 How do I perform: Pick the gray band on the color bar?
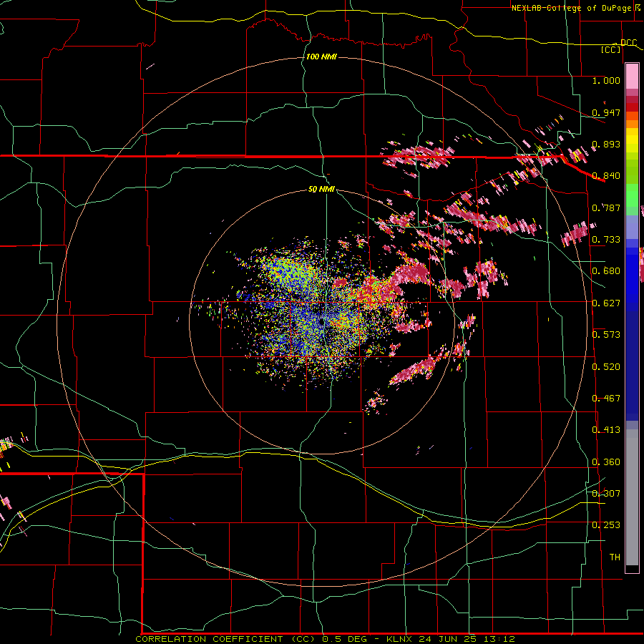pyautogui.click(x=632, y=497)
